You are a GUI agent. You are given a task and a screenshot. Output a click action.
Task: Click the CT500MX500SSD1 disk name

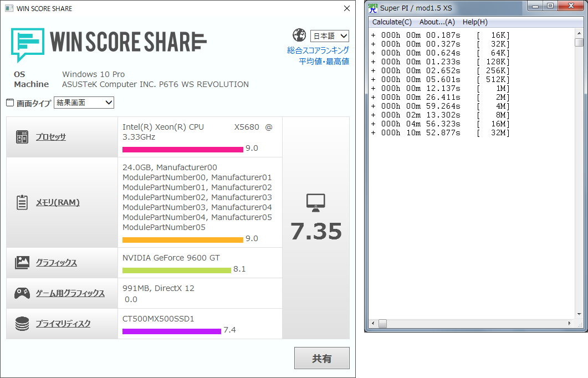[x=158, y=319]
